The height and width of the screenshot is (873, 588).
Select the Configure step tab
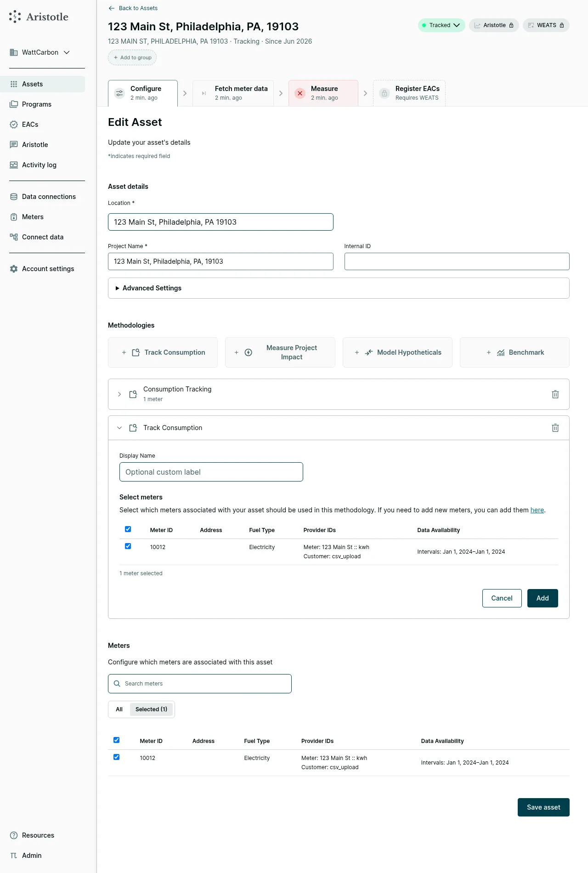[143, 93]
